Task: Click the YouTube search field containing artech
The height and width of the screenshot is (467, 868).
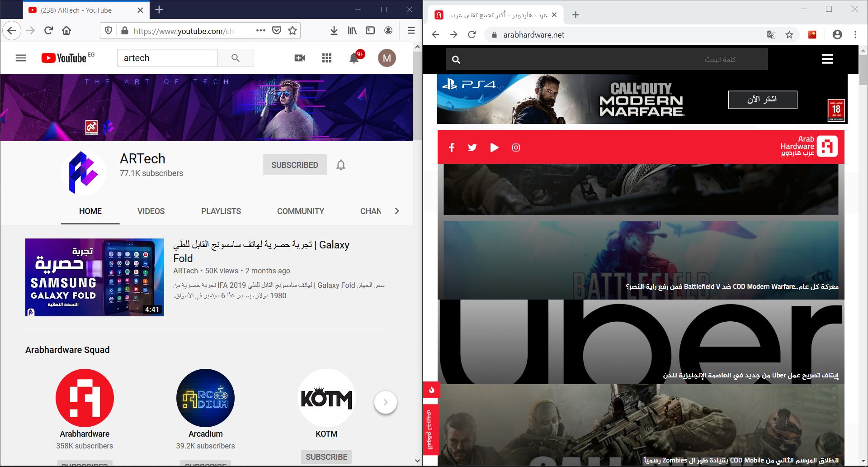Action: tap(167, 58)
